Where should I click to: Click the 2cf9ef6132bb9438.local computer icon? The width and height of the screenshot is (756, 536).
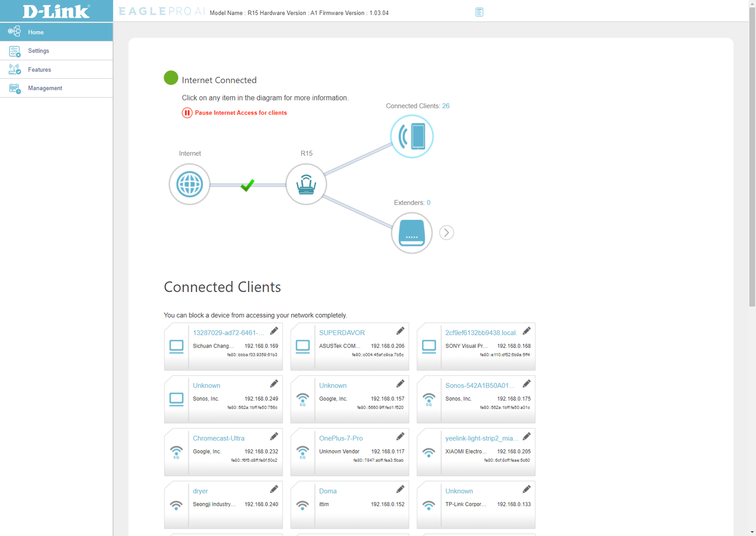pos(429,347)
